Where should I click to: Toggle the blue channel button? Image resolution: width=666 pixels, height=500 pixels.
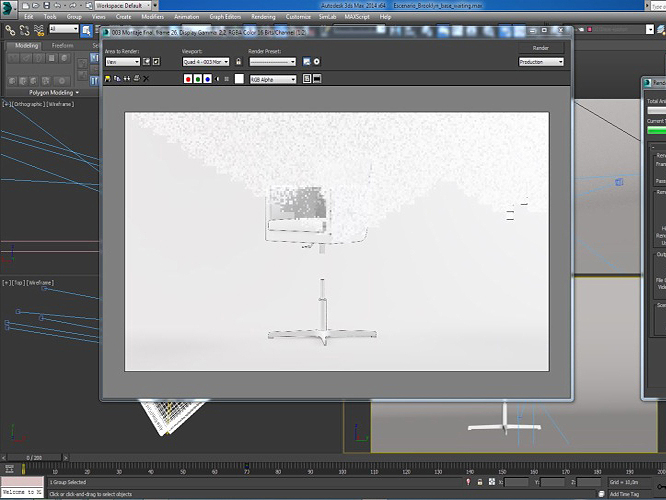[x=208, y=78]
